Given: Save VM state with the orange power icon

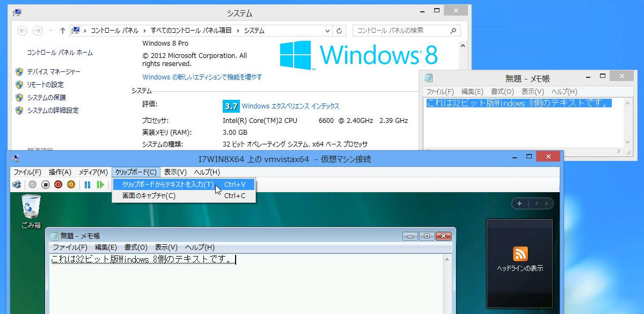Looking at the screenshot, I should point(71,185).
